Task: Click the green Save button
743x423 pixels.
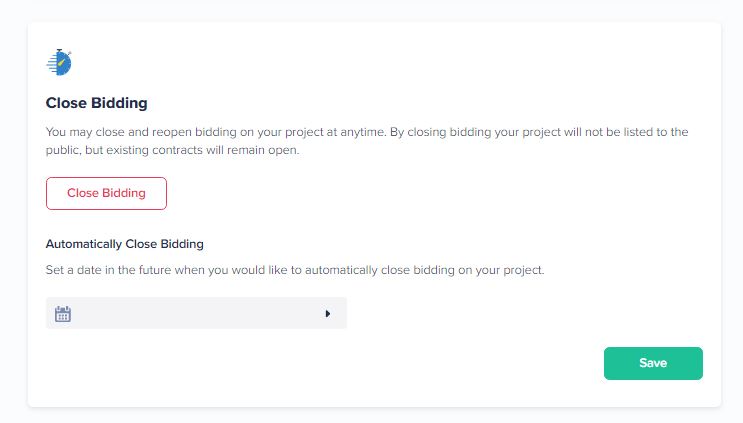Action: pyautogui.click(x=653, y=363)
